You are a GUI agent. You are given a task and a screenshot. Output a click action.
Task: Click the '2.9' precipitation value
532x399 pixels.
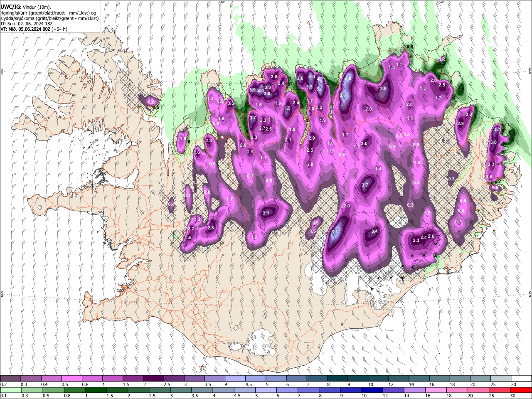[312, 138]
